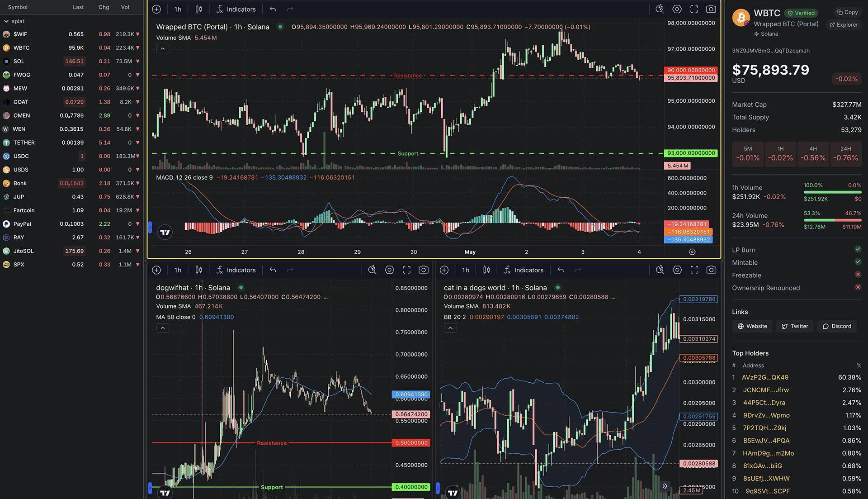Select the 24H price change tab

click(845, 154)
